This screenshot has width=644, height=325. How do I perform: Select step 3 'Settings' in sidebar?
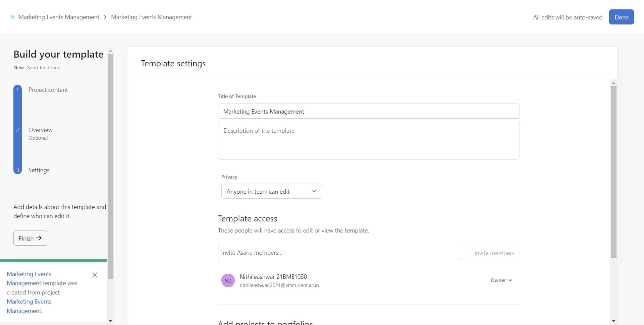[39, 170]
